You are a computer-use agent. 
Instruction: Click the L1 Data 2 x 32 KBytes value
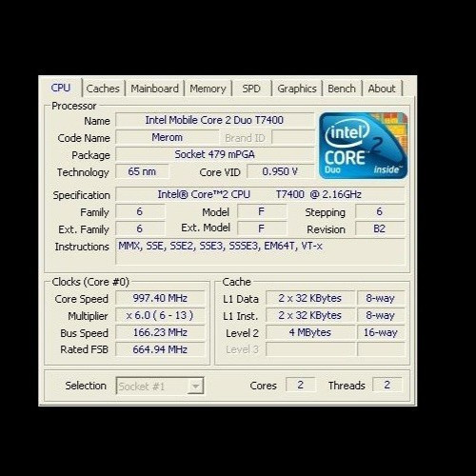(310, 298)
